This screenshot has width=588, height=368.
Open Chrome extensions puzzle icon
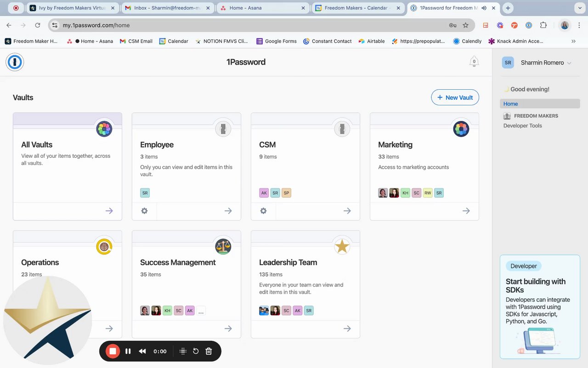(x=543, y=25)
